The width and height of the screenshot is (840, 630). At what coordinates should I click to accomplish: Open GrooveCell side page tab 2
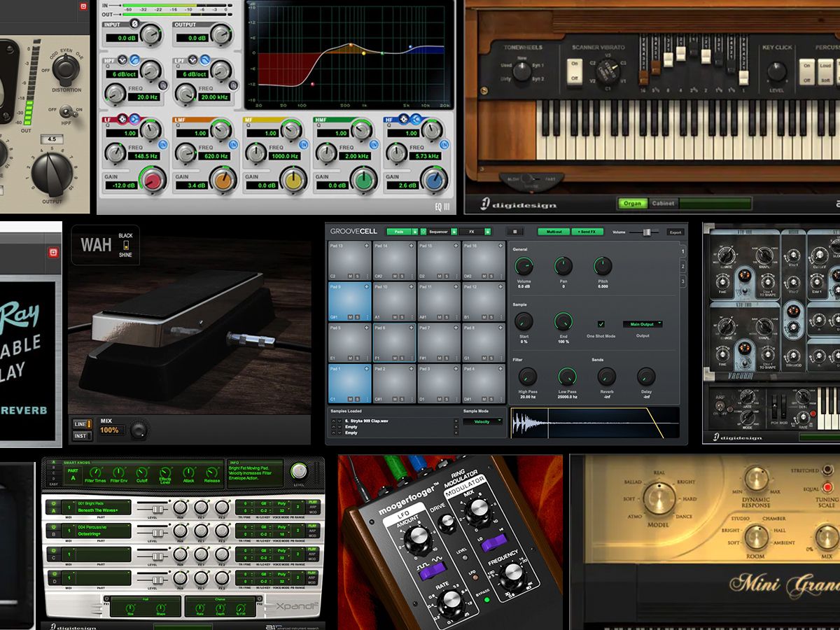[683, 266]
